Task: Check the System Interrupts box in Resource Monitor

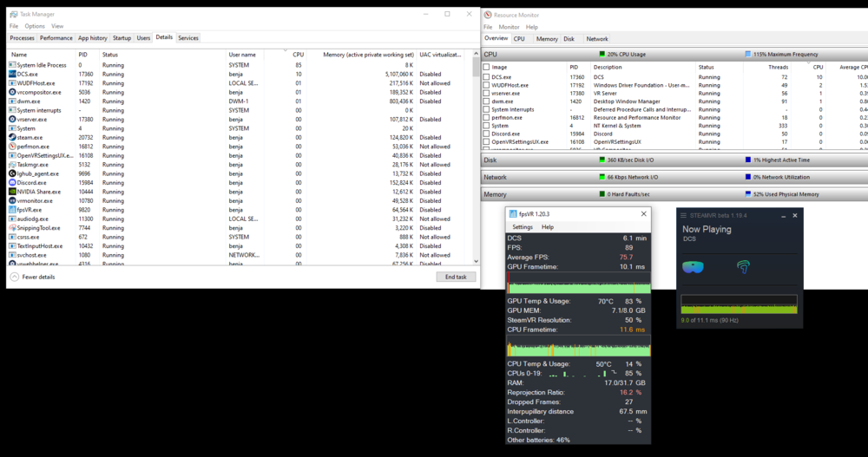Action: 486,109
